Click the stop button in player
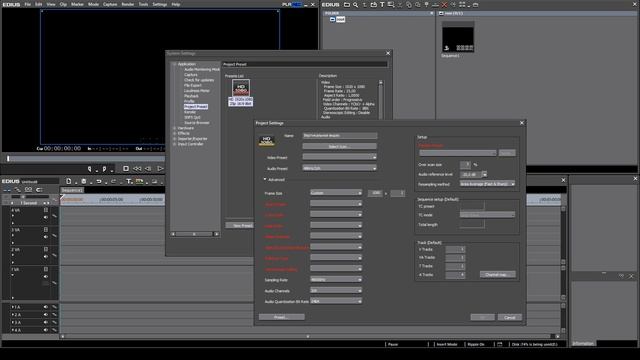 point(126,169)
